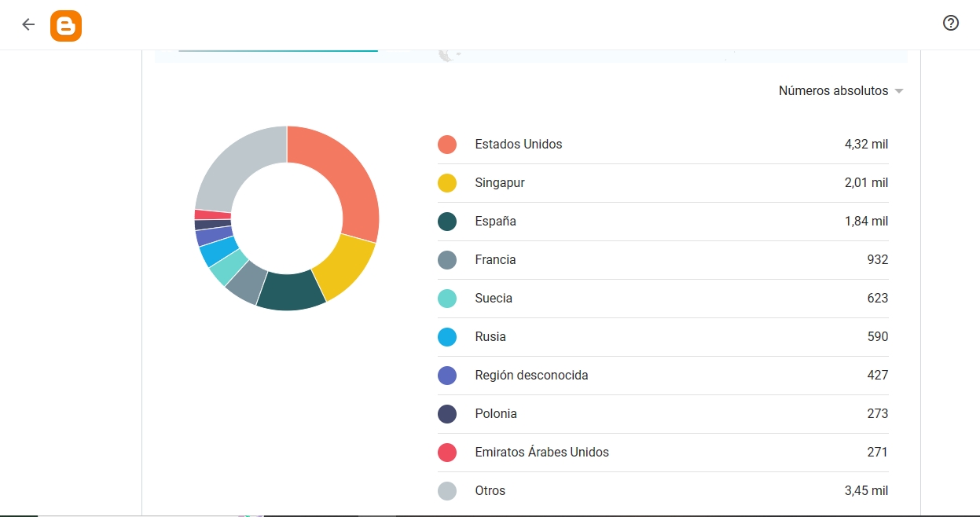Click the 427 value for Región desconocida

[x=878, y=376]
